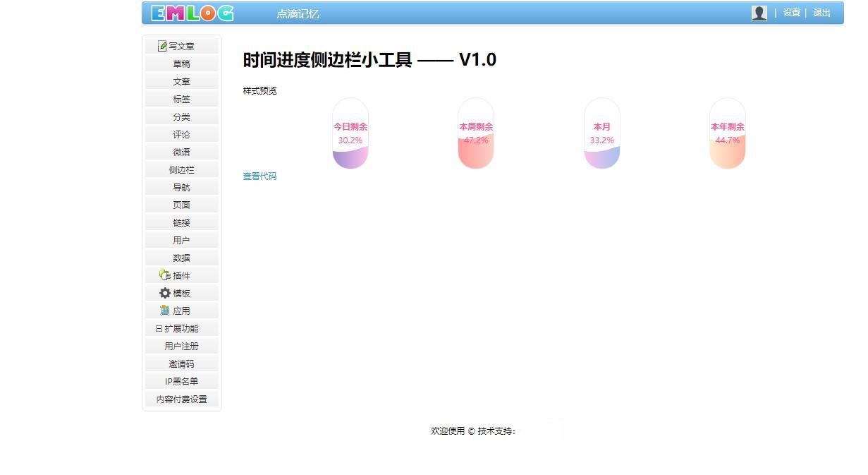Open the 邀请码 page

click(x=181, y=363)
